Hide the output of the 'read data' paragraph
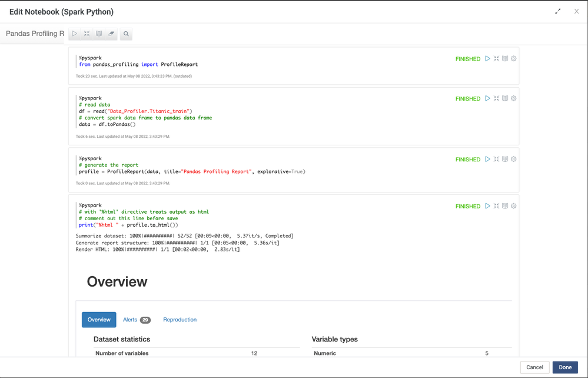Screen dimensions: 588x378 505,99
